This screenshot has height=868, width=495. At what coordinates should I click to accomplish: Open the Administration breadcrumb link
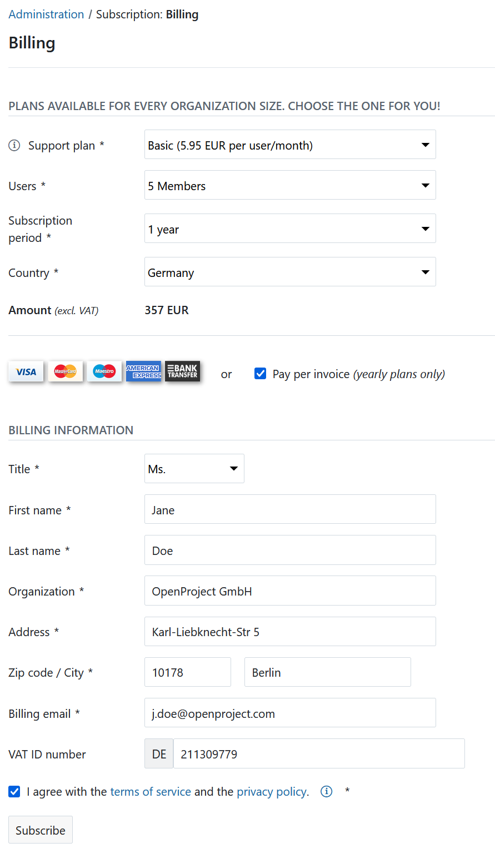coord(46,14)
